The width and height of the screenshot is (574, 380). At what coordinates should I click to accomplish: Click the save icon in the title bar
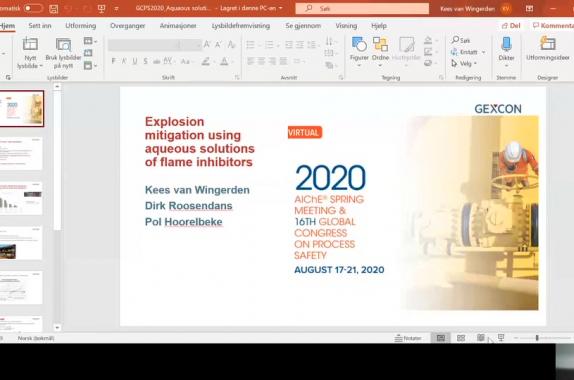click(53, 8)
